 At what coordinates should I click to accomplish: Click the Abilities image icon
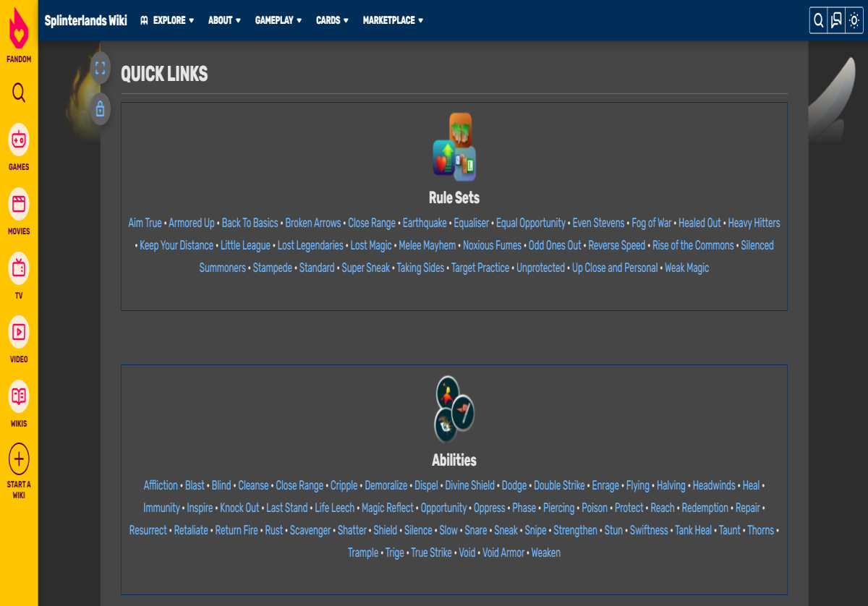[x=454, y=409]
